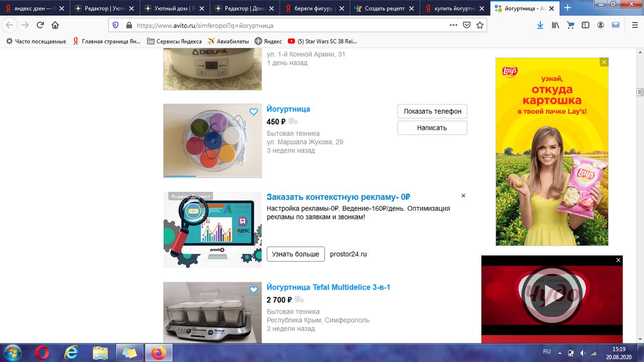Show hidden tray icons arrow
Image resolution: width=644 pixels, height=362 pixels.
pyautogui.click(x=560, y=352)
